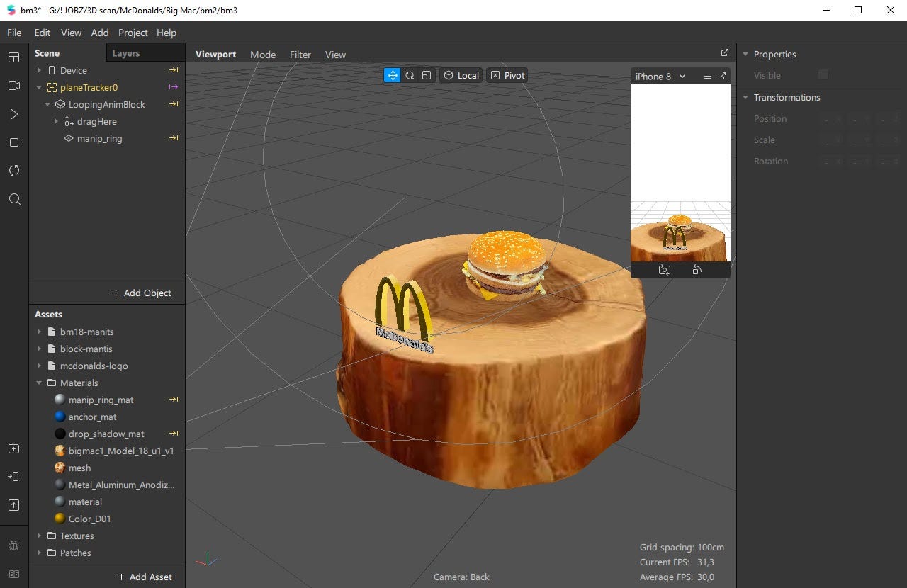
Task: Open the viewport Filter menu
Action: tap(300, 55)
